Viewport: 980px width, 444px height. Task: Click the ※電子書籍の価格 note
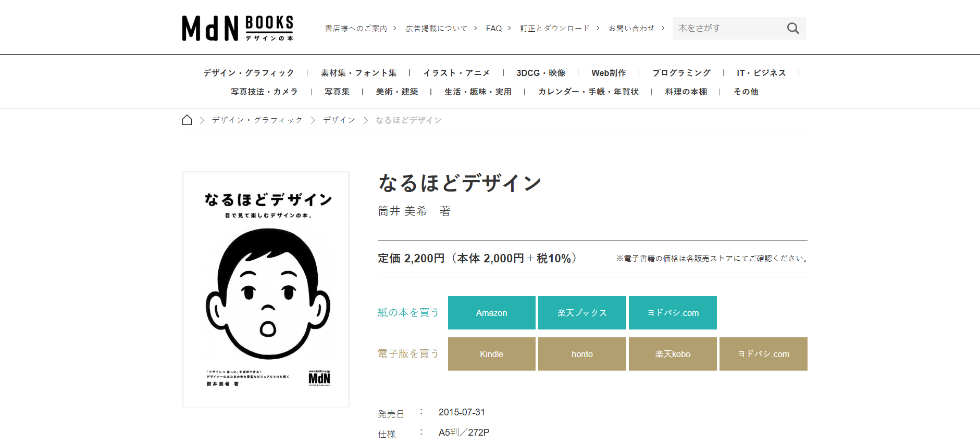(712, 258)
